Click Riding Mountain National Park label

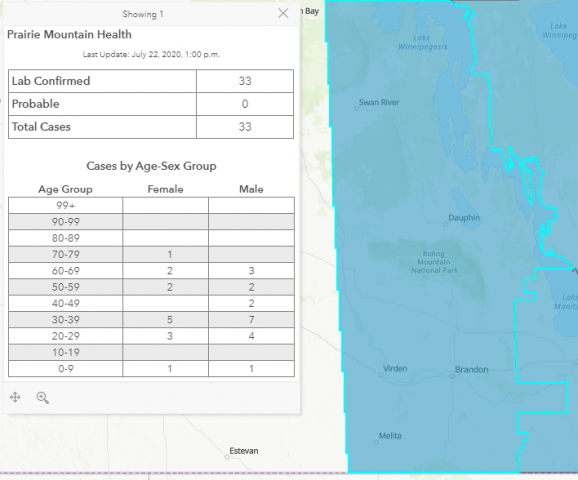[434, 262]
